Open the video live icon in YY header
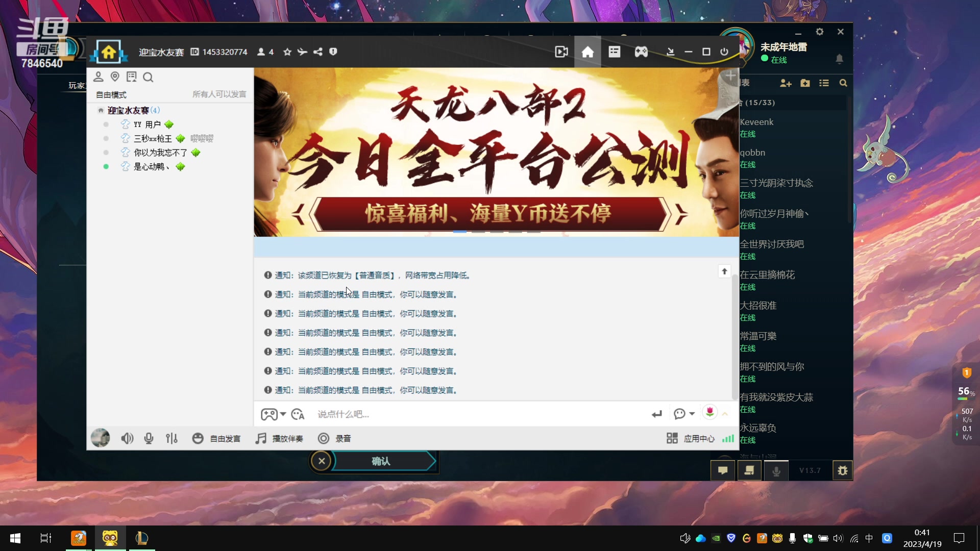This screenshot has height=551, width=980. [561, 52]
